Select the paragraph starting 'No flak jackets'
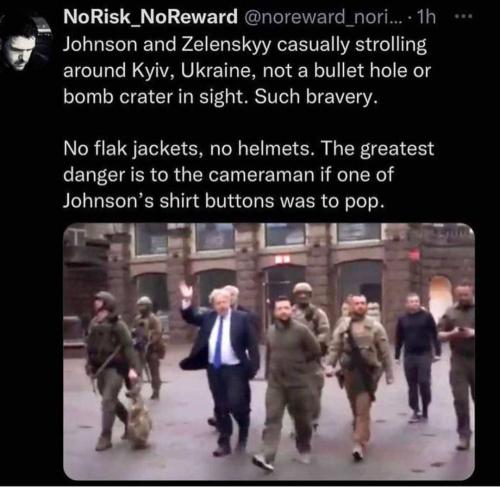The height and width of the screenshot is (487, 500). (248, 175)
